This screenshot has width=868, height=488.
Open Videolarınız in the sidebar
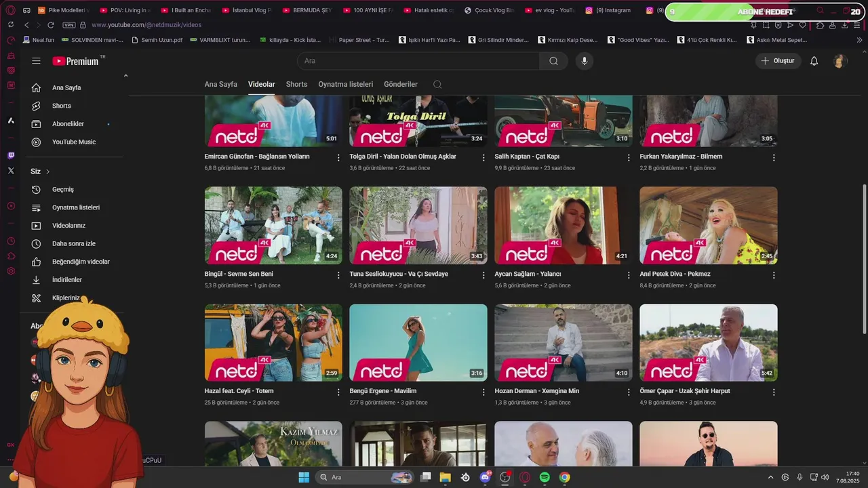pos(68,225)
